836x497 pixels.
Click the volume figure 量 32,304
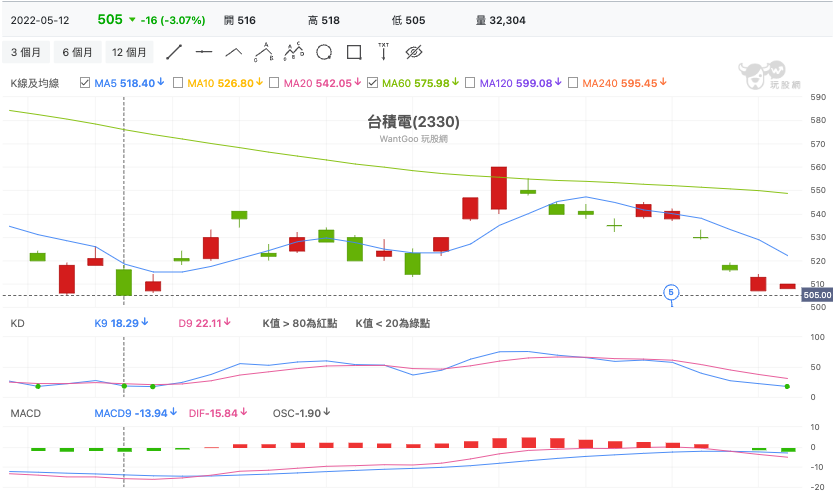point(501,20)
